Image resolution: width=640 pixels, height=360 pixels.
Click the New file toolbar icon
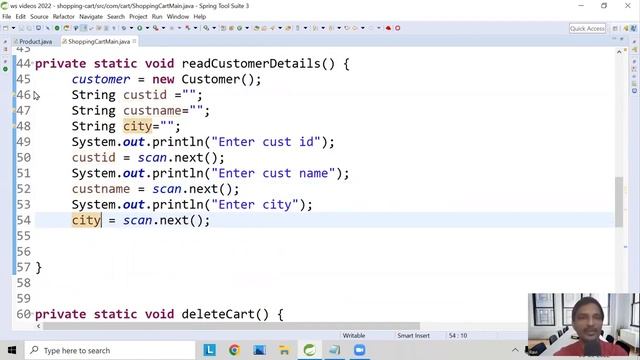tap(6, 28)
